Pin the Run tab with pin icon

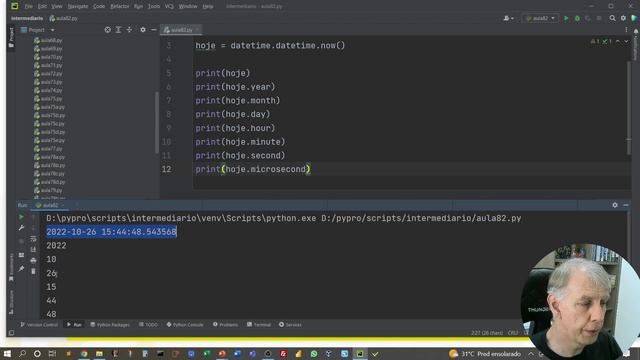click(21, 269)
